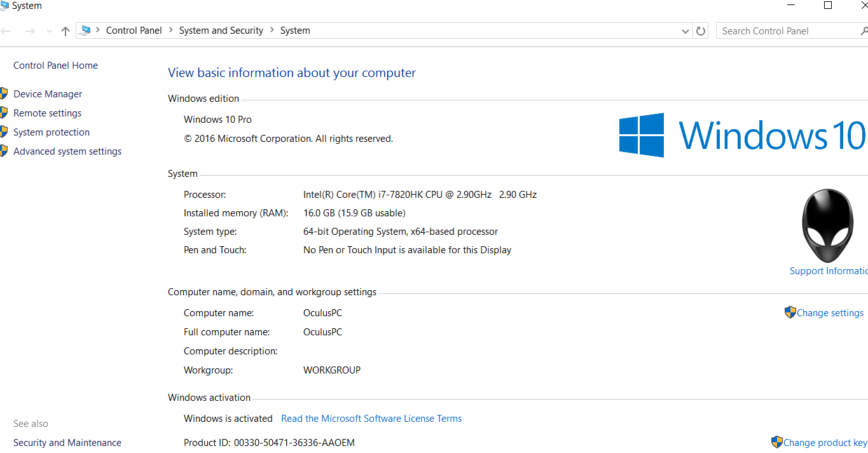The height and width of the screenshot is (453, 868).
Task: Click the View basic information heading
Action: point(292,73)
